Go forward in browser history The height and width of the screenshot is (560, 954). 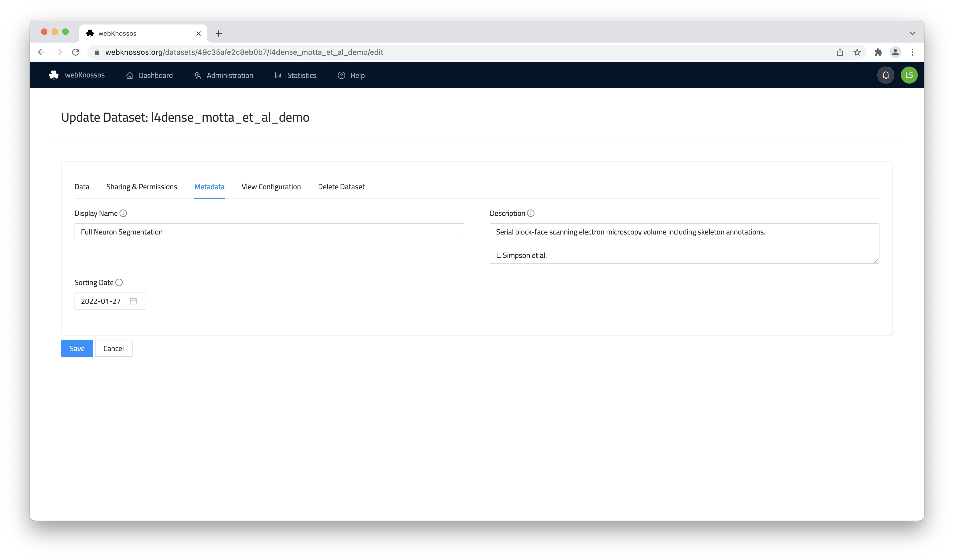[x=58, y=52]
